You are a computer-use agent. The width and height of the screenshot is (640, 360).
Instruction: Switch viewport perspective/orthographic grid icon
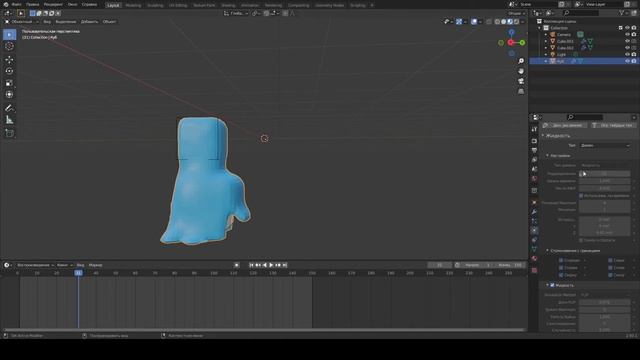click(521, 91)
